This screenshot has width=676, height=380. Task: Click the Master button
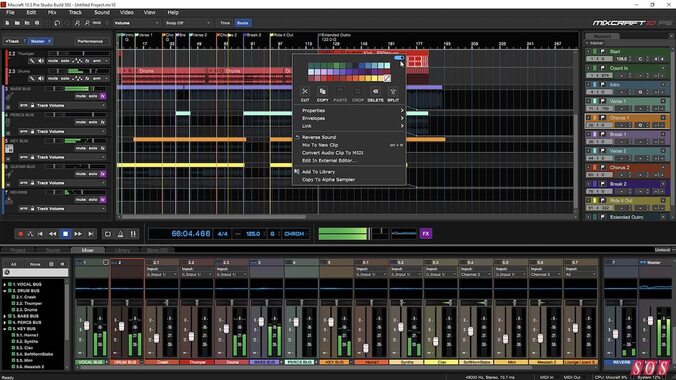[41, 41]
